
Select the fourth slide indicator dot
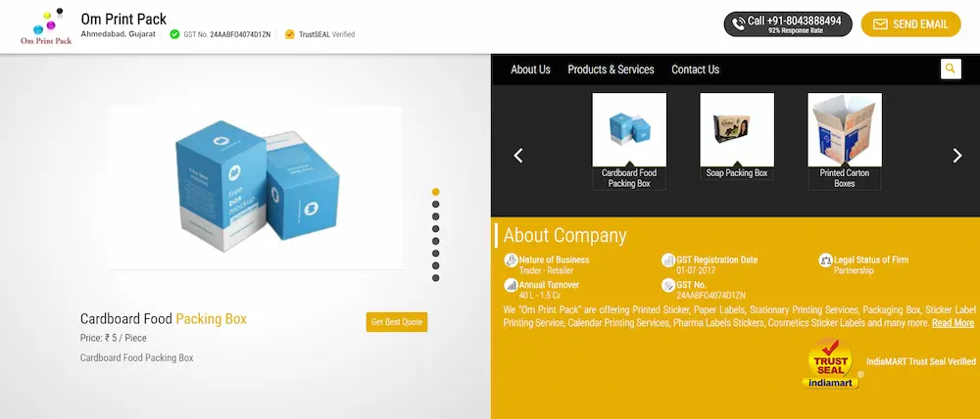436,228
